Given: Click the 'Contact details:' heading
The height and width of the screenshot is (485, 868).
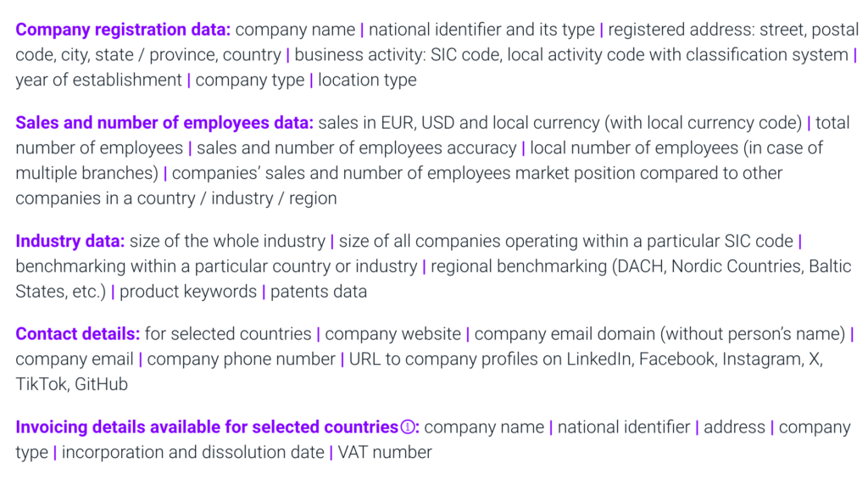Looking at the screenshot, I should tap(77, 334).
